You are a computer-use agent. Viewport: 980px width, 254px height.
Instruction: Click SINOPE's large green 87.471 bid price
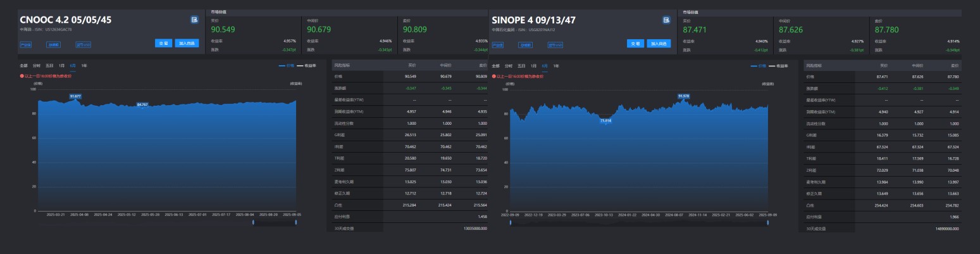pos(695,30)
